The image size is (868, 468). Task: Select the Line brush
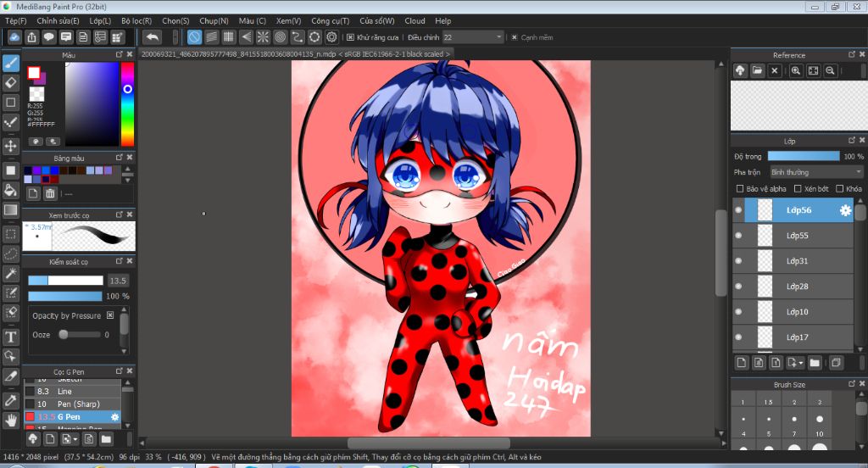(73, 391)
